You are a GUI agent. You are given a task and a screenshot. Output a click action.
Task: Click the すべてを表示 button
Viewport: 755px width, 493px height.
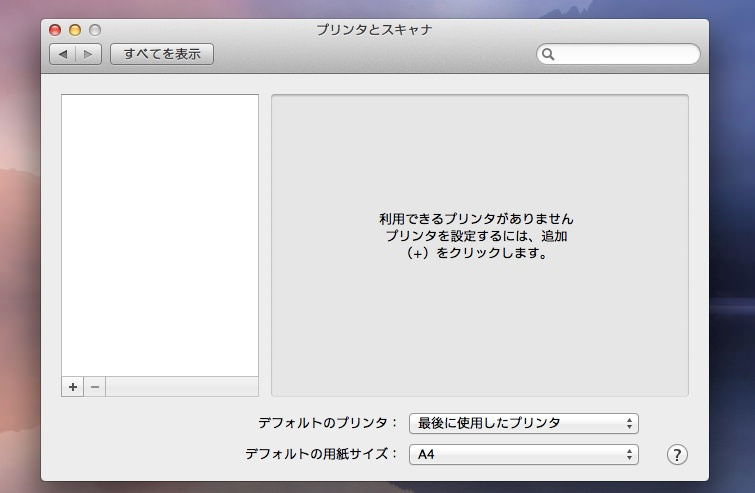click(x=162, y=54)
